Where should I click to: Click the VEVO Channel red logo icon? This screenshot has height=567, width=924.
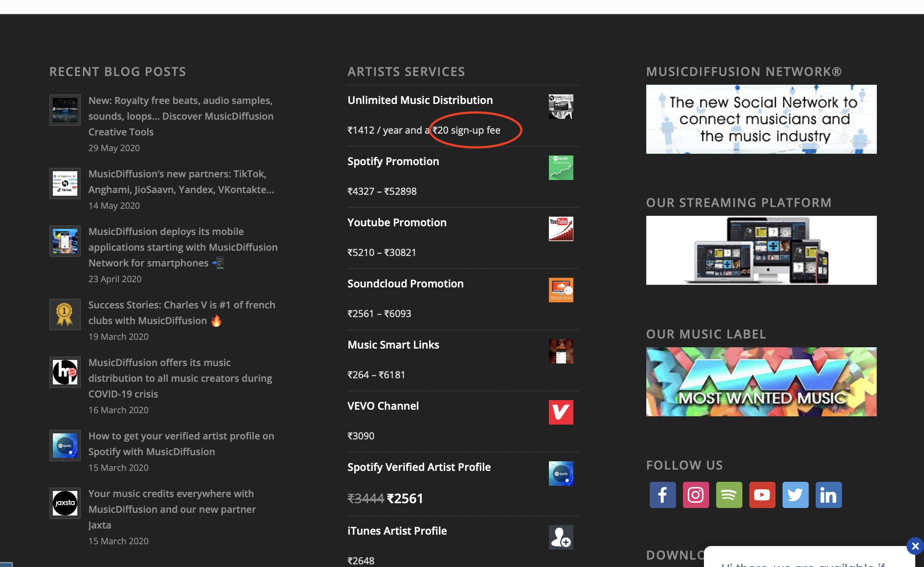(x=561, y=412)
